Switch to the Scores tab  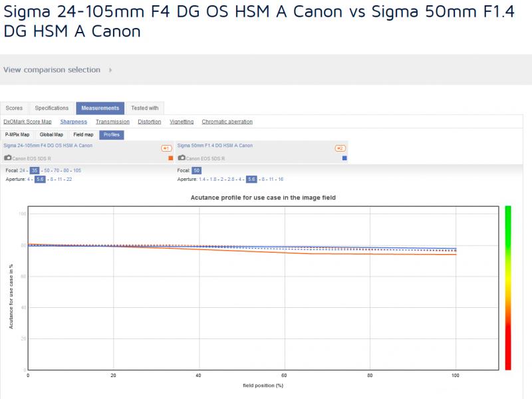click(14, 108)
